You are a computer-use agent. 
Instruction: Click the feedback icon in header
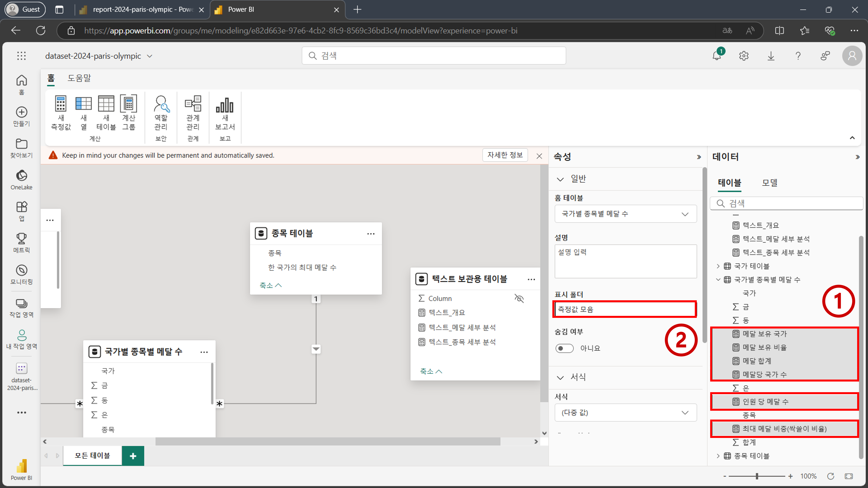[825, 56]
